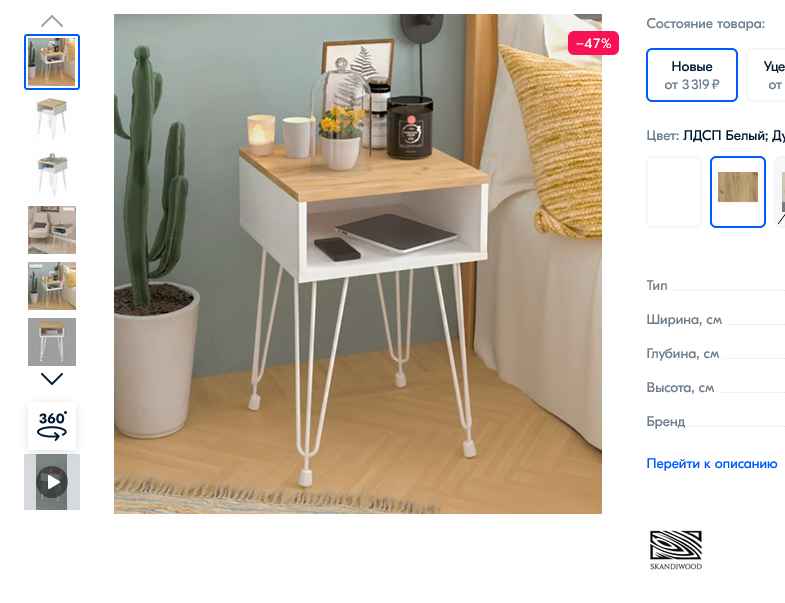Click the -47% discount badge

(x=593, y=43)
